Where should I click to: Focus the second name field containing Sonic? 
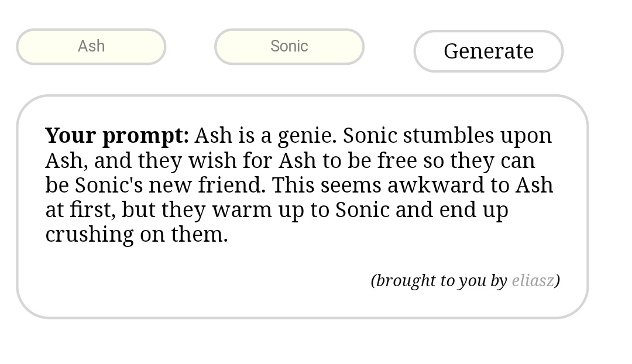(289, 46)
